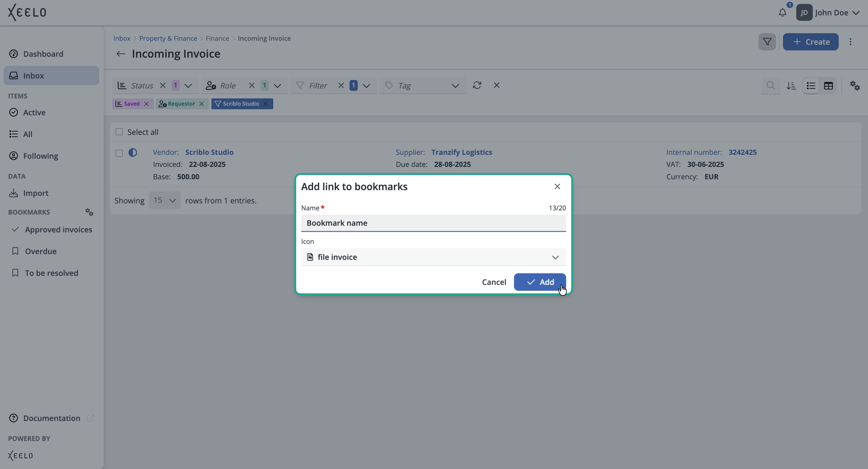Switch to table view icon

click(828, 86)
